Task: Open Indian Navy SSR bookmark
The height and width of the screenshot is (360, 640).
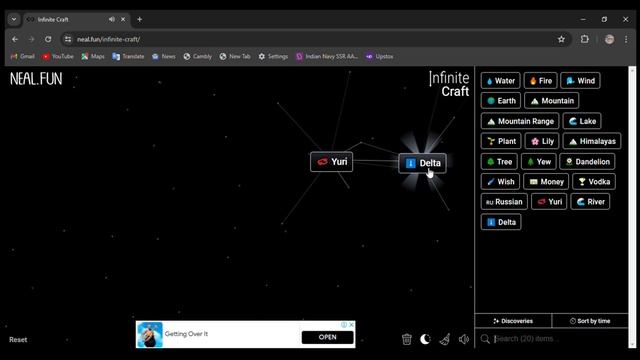Action: pyautogui.click(x=327, y=56)
